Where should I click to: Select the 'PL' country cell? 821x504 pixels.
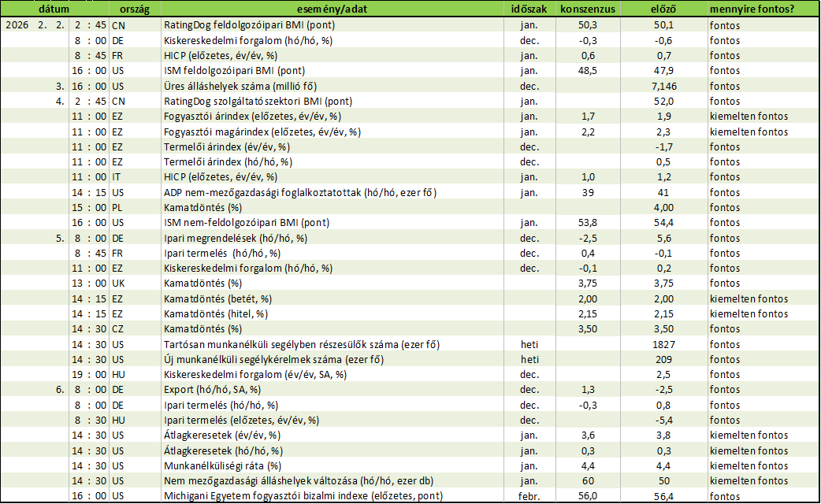coord(117,207)
